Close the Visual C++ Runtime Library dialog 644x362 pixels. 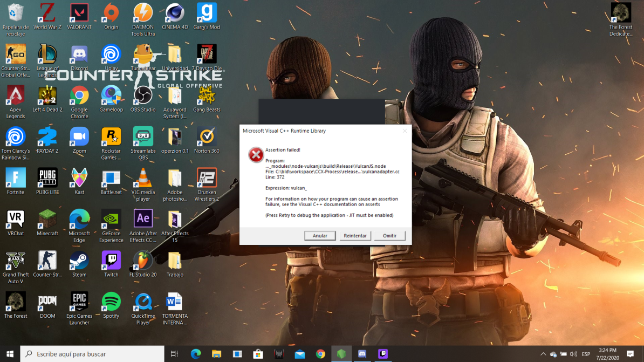[x=405, y=131]
